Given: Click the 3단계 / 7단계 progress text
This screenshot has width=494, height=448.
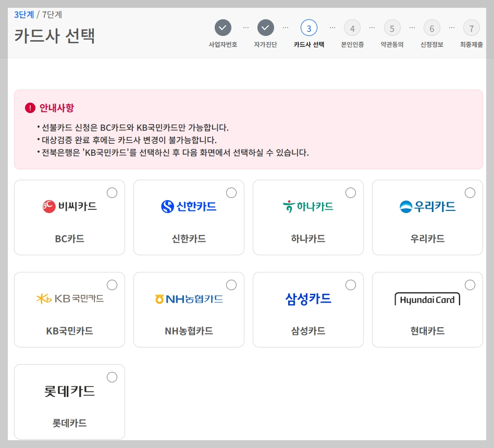Looking at the screenshot, I should point(38,15).
